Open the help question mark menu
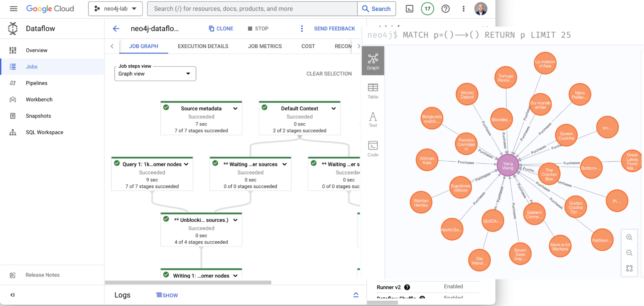644x306 pixels. coord(445,9)
